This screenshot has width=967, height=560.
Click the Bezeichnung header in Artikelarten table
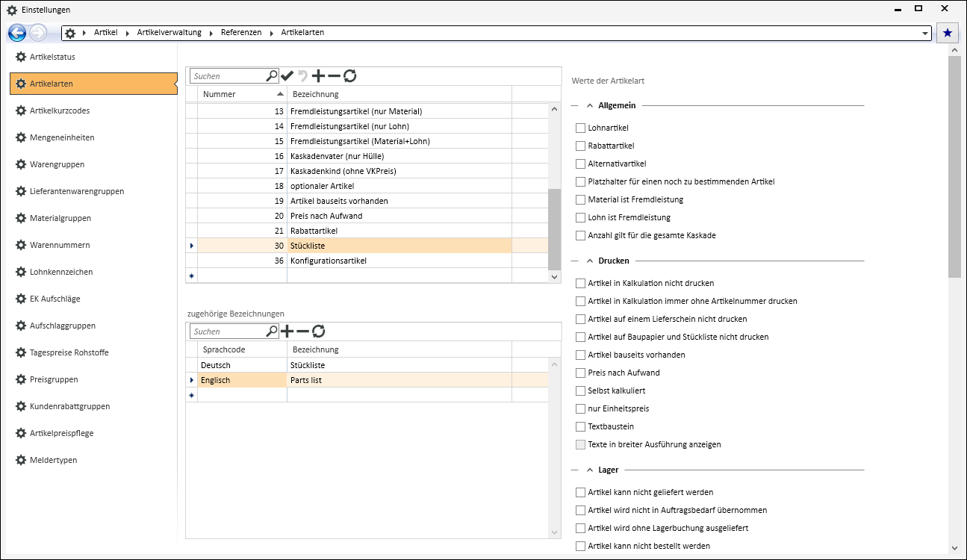tap(399, 94)
